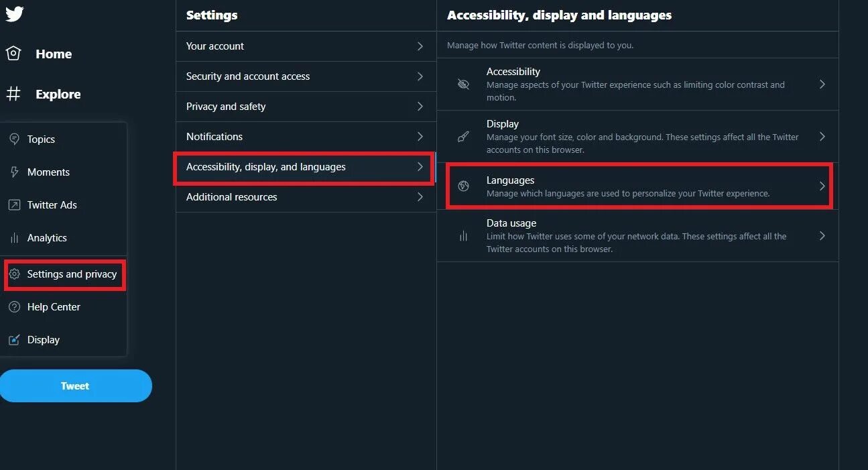868x470 pixels.
Task: Click the Help Center question mark icon
Action: (14, 307)
